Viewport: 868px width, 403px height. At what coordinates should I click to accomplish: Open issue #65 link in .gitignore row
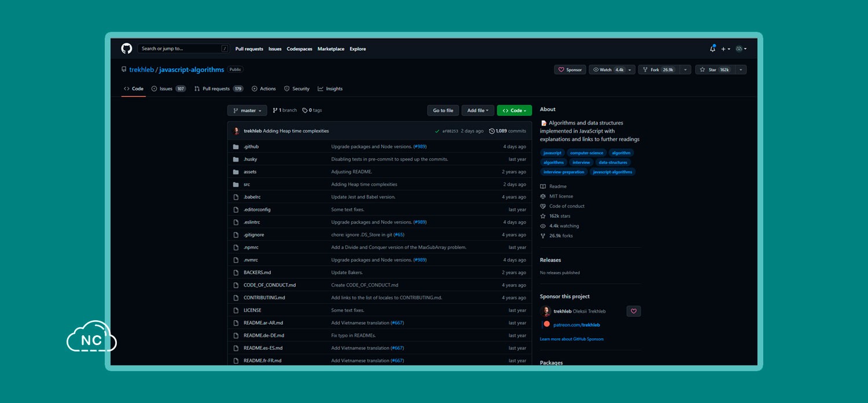point(399,235)
